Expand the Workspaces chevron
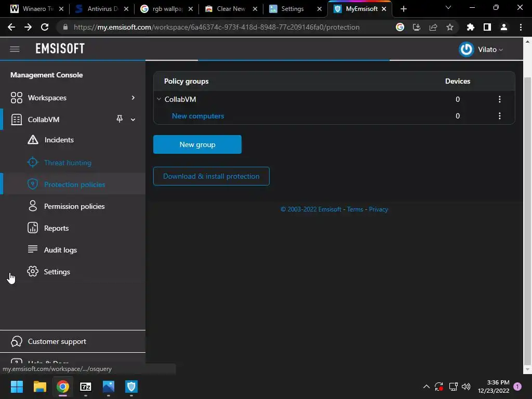 [133, 98]
